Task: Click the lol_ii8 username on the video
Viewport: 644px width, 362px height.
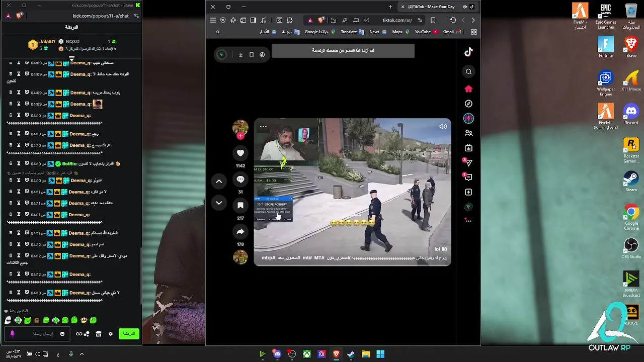Action: click(441, 249)
